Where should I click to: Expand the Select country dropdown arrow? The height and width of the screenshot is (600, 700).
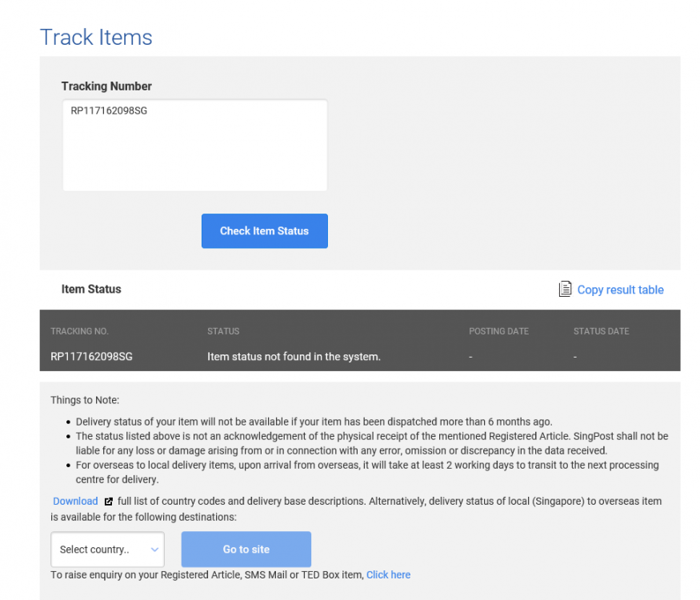(x=155, y=550)
